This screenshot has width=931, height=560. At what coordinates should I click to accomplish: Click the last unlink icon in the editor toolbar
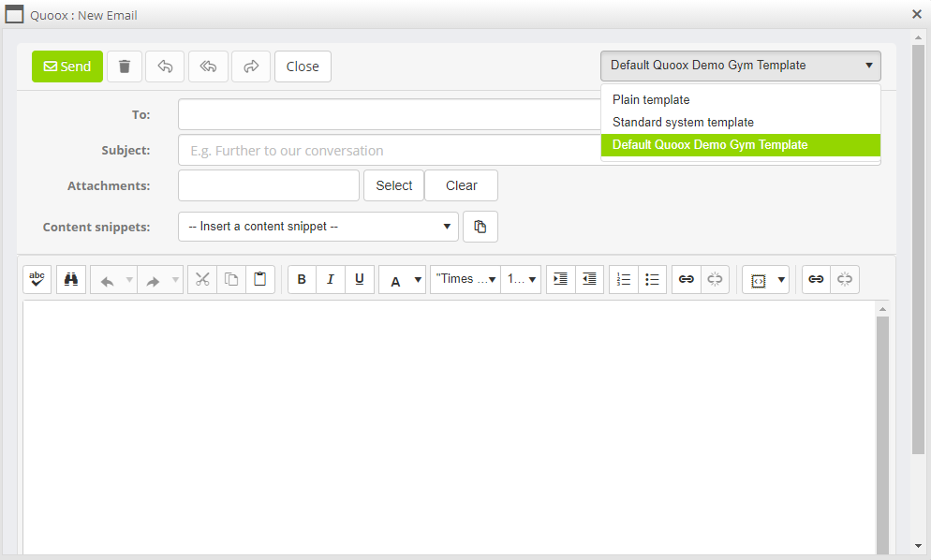(845, 279)
